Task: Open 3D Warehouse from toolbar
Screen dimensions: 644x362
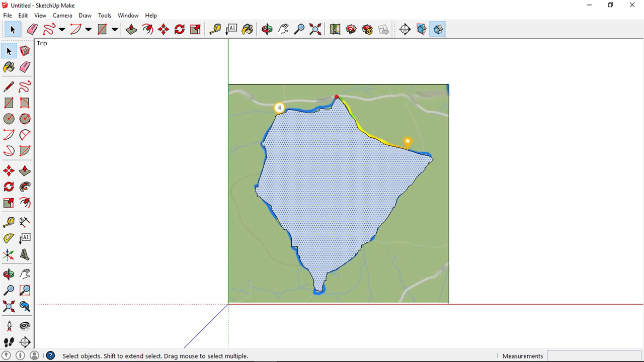Action: coord(351,29)
